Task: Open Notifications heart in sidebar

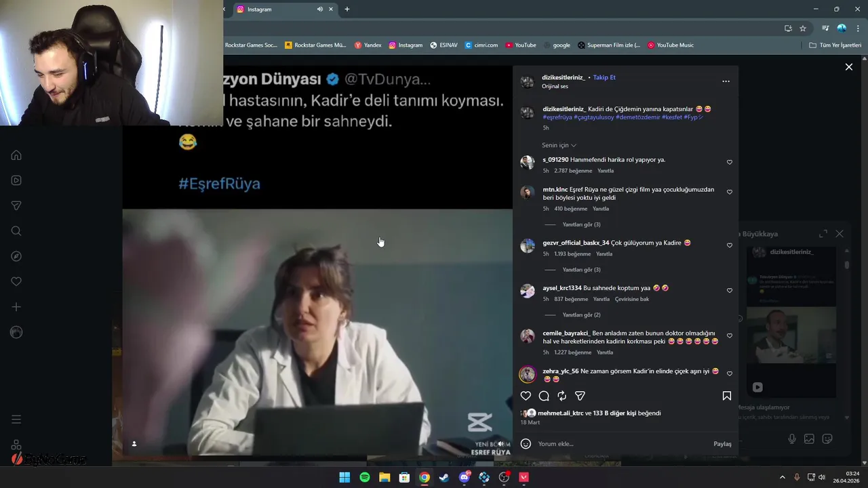Action: (16, 281)
